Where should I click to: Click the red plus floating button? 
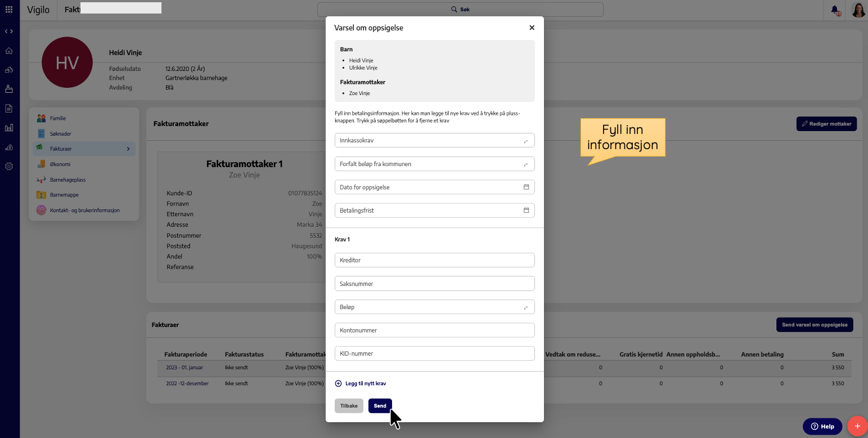pos(857,426)
